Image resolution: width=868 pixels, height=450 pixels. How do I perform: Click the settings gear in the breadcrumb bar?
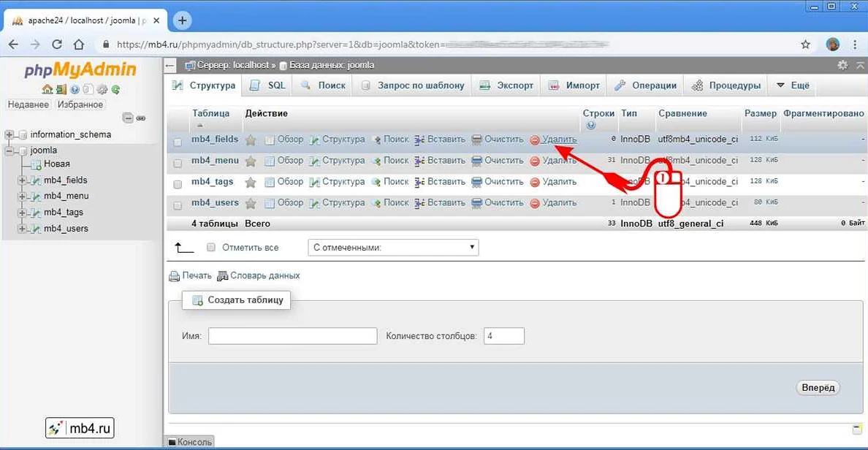click(844, 65)
